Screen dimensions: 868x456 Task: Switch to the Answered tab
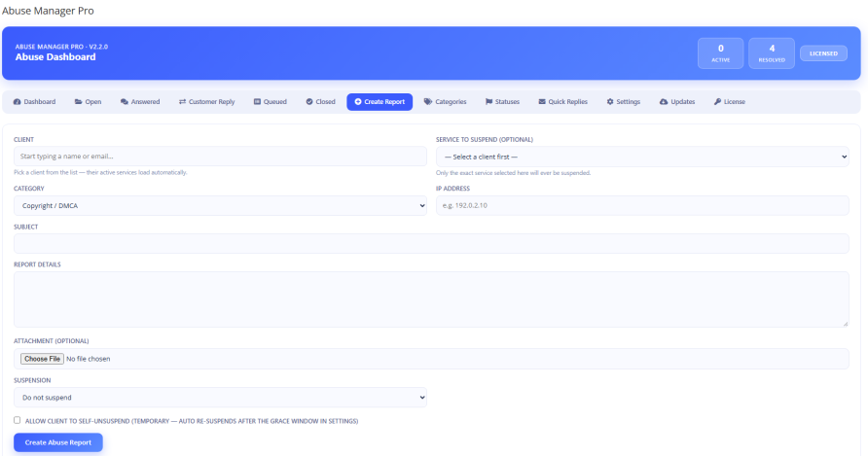click(140, 102)
